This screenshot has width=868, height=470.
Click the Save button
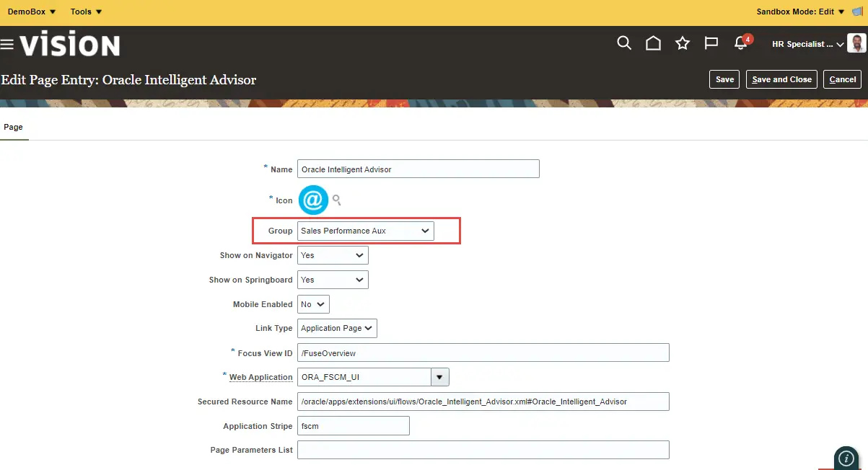(x=725, y=79)
